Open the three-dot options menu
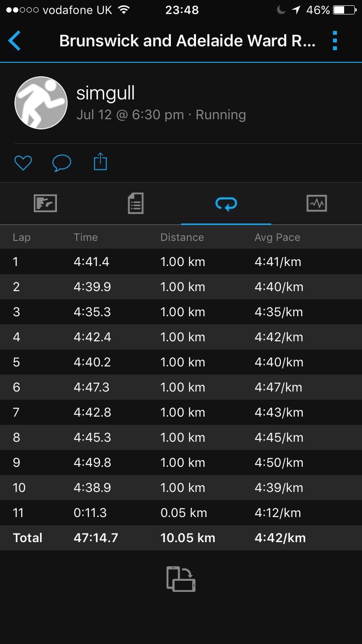 click(x=335, y=41)
